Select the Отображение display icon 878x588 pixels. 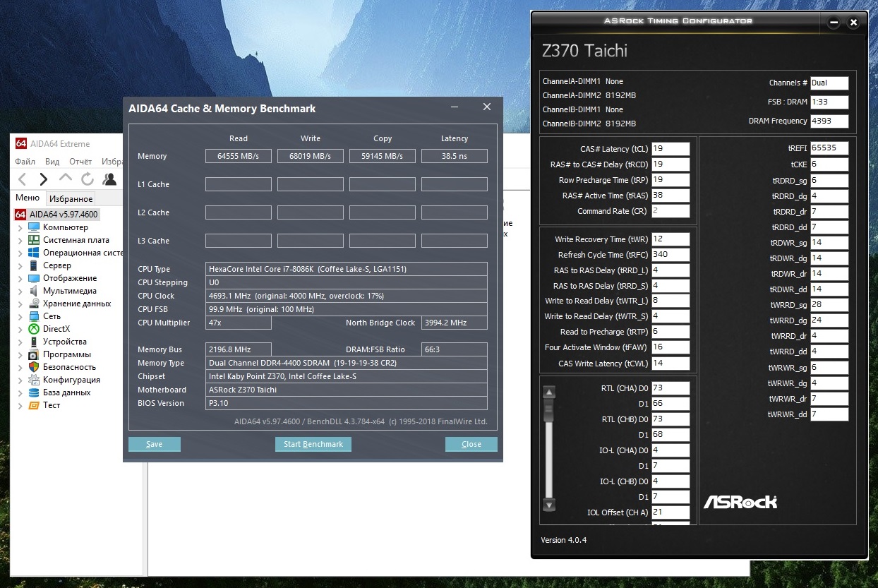33,278
